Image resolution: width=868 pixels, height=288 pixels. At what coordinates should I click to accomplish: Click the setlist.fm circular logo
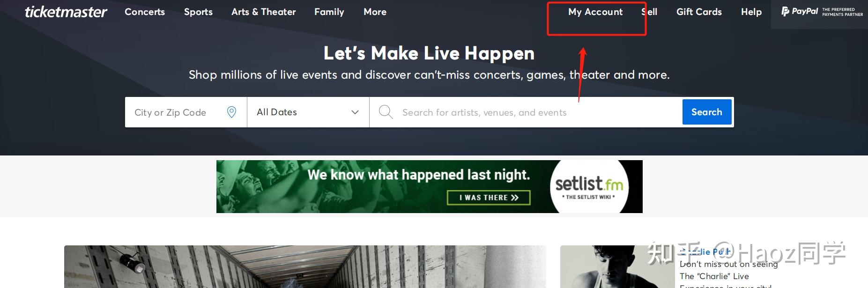point(589,187)
